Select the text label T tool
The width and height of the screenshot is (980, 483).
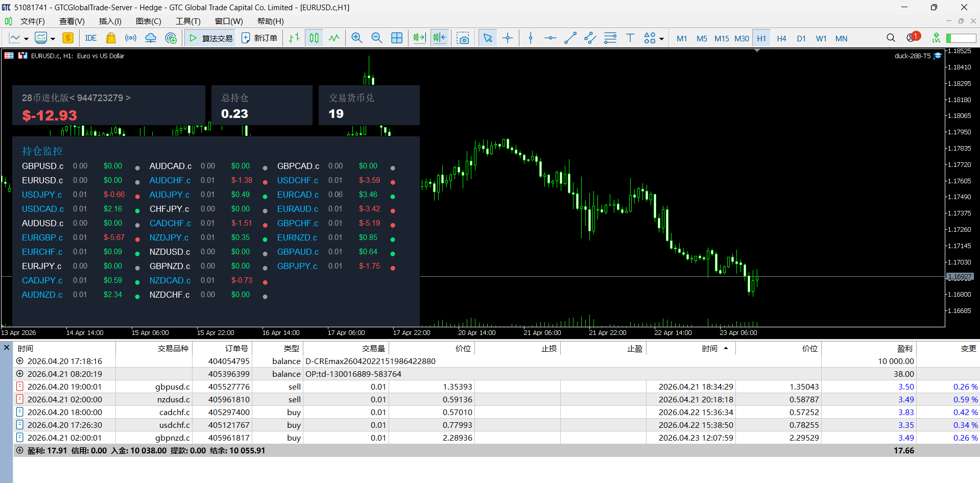click(x=630, y=38)
